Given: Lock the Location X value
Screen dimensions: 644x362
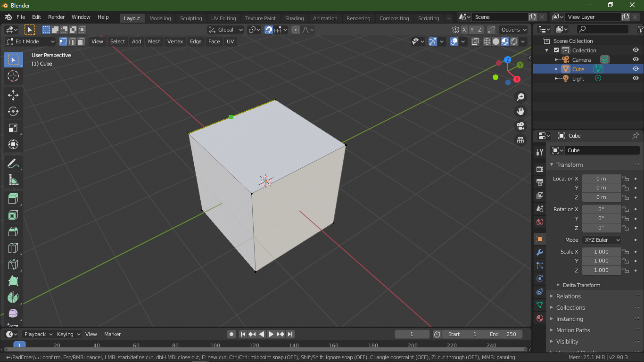Looking at the screenshot, I should [x=626, y=179].
